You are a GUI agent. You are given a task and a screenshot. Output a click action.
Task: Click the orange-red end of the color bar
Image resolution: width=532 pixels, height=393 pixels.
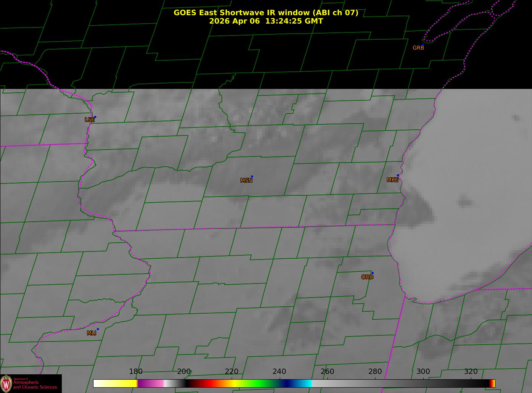click(493, 383)
